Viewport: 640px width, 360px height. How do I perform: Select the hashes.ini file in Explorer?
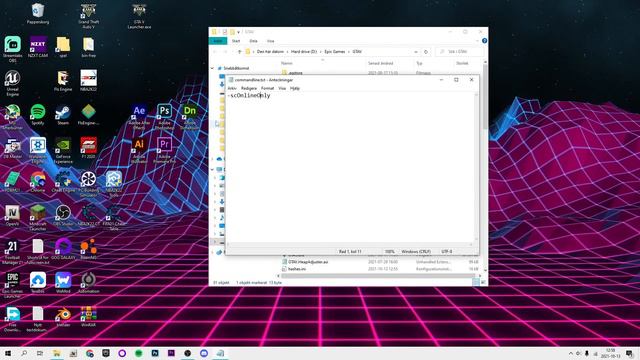297,269
